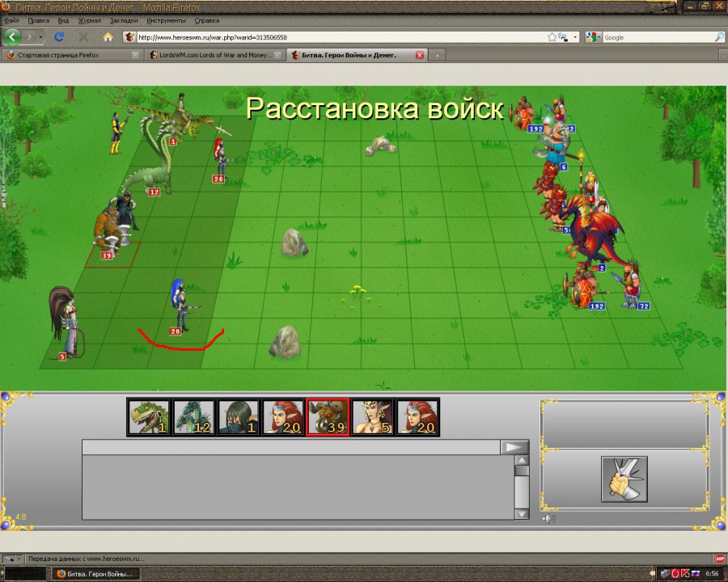Click the stop loading X icon
728x582 pixels.
tap(83, 36)
